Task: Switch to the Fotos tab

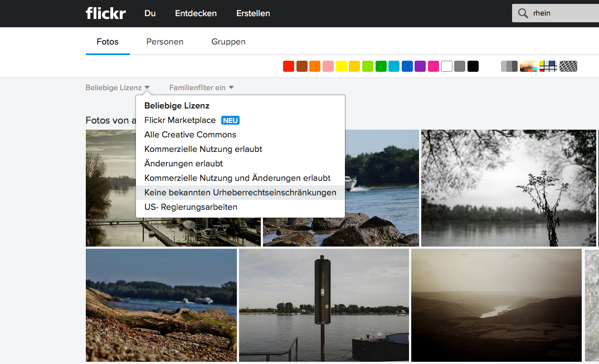Action: coord(108,42)
